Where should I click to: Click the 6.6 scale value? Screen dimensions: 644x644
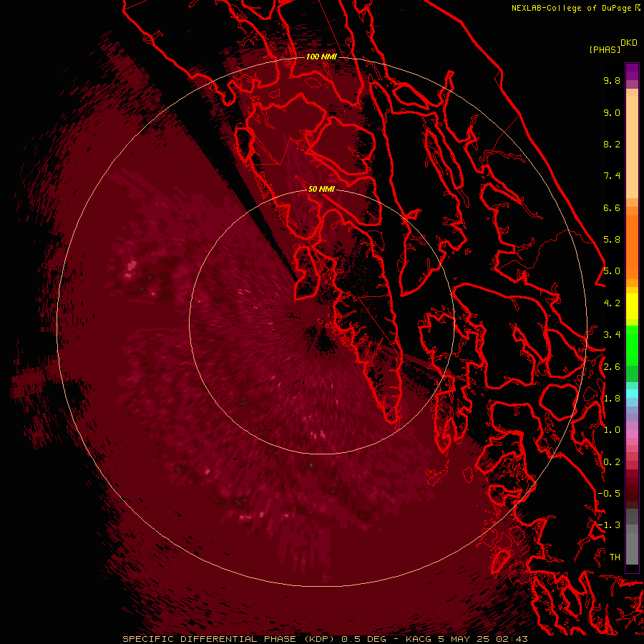(612, 208)
